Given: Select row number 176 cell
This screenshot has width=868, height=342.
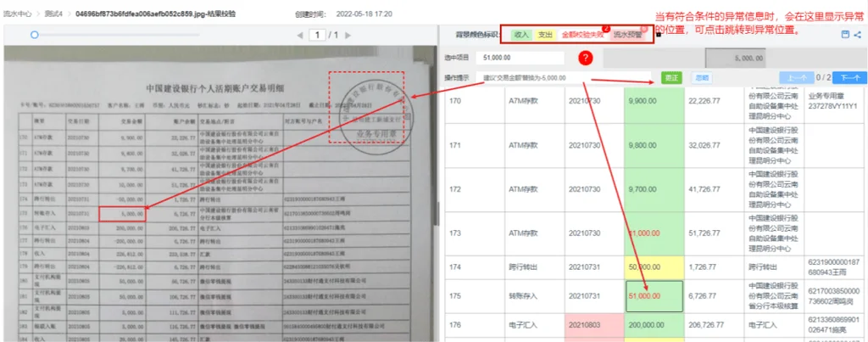Looking at the screenshot, I should (476, 325).
